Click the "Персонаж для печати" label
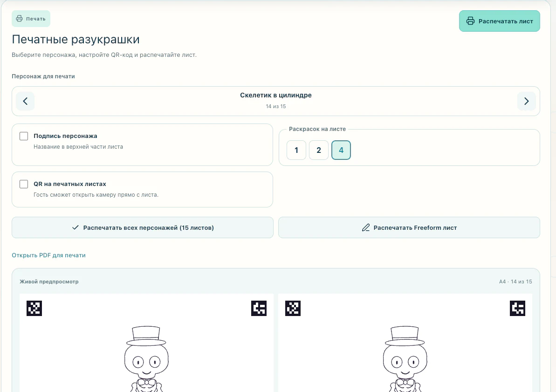The image size is (556, 392). click(43, 76)
